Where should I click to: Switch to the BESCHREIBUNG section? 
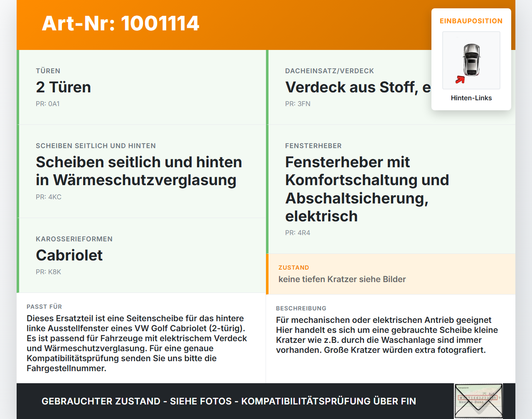(301, 308)
